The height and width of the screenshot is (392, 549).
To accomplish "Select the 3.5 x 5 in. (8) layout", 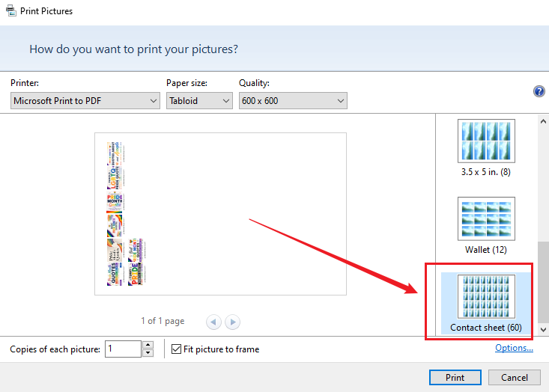I will click(x=486, y=148).
